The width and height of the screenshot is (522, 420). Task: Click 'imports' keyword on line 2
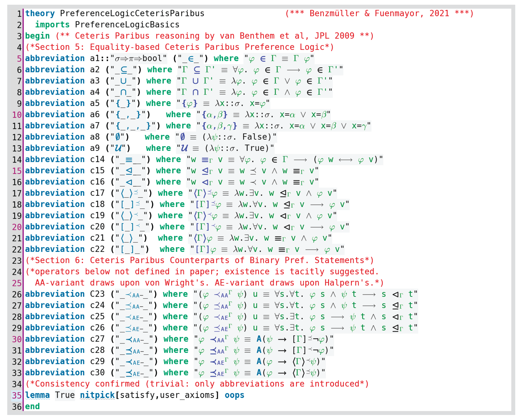tap(52, 25)
